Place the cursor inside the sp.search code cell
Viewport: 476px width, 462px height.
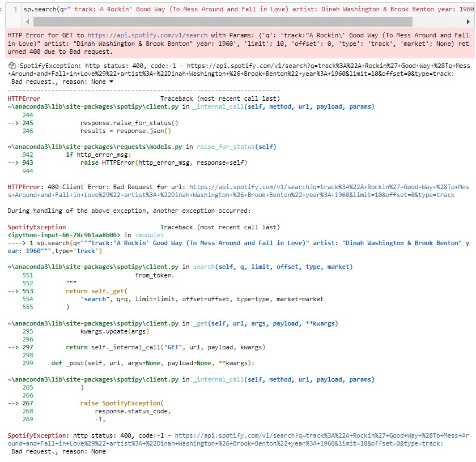[227, 8]
